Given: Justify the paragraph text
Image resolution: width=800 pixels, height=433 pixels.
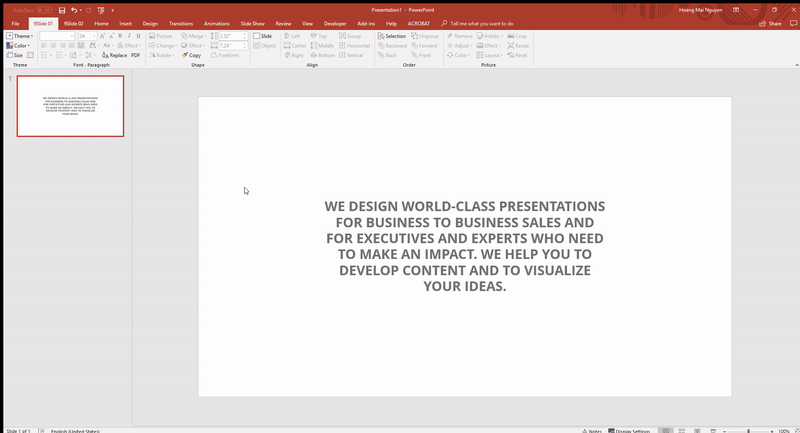Looking at the screenshot, I should tap(71, 45).
